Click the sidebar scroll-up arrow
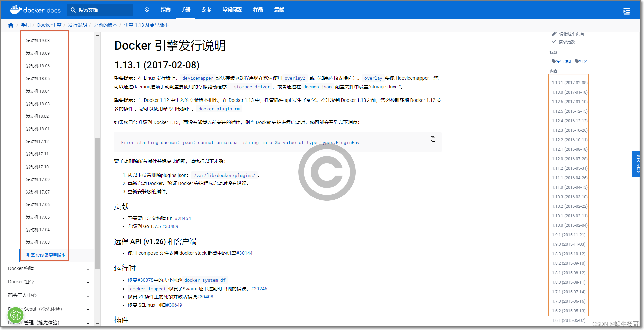This screenshot has height=330, width=644. click(97, 35)
